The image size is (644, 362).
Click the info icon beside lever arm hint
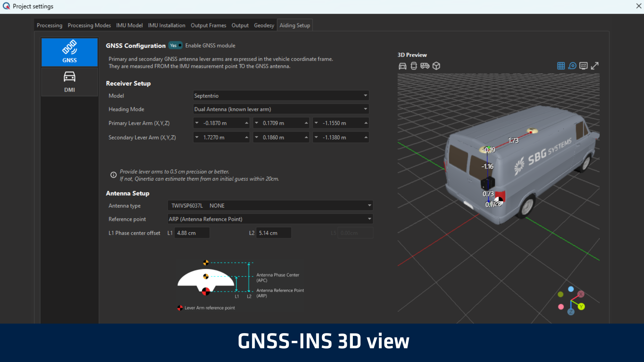coord(113,175)
